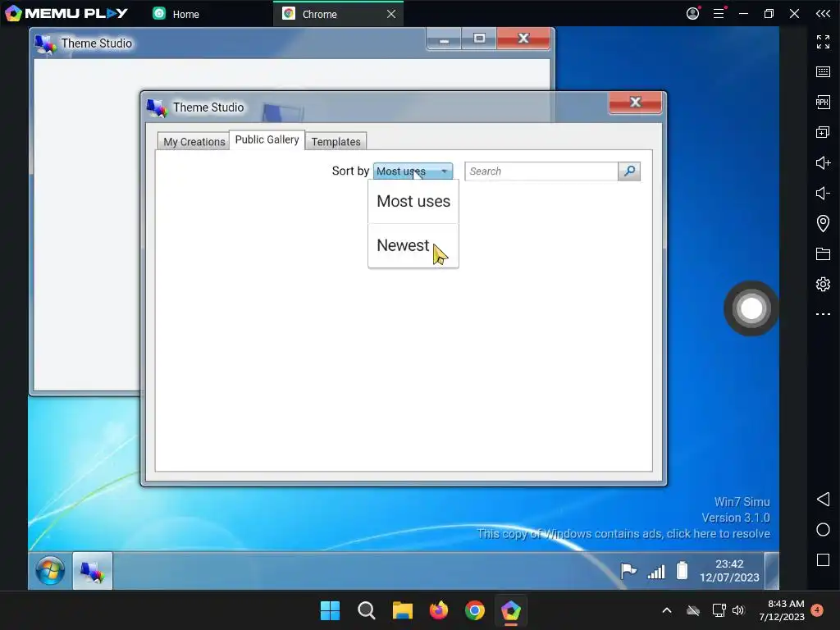Click the ads resolve message link

click(x=623, y=534)
